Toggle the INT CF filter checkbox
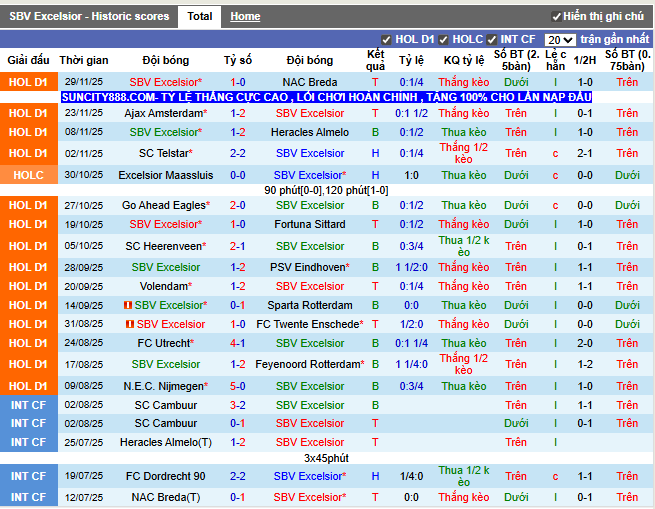 point(495,40)
